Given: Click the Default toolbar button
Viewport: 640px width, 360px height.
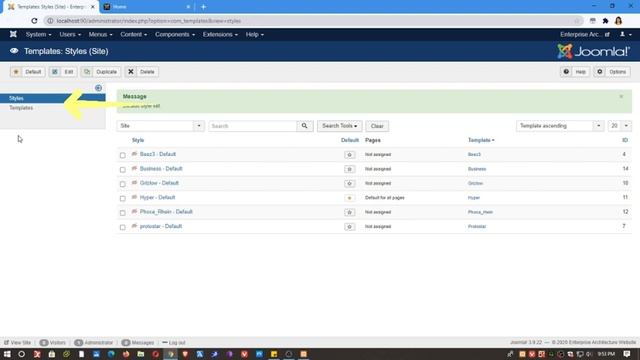Looking at the screenshot, I should point(28,72).
